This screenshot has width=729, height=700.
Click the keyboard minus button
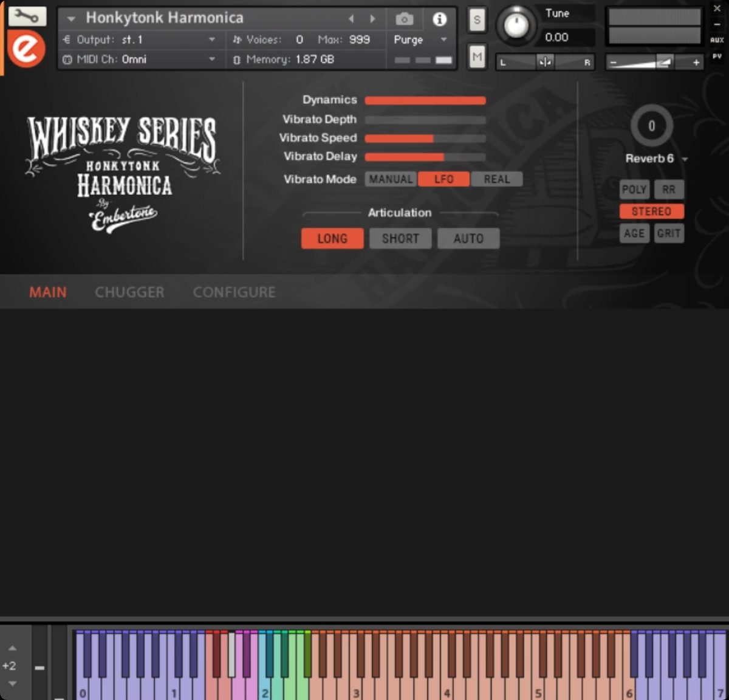(x=39, y=668)
